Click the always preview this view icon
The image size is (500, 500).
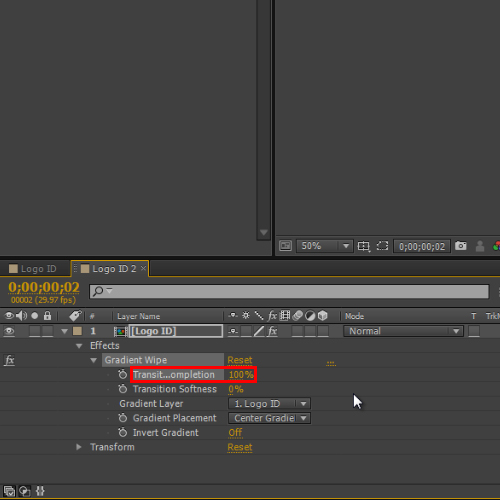pyautogui.click(x=285, y=246)
